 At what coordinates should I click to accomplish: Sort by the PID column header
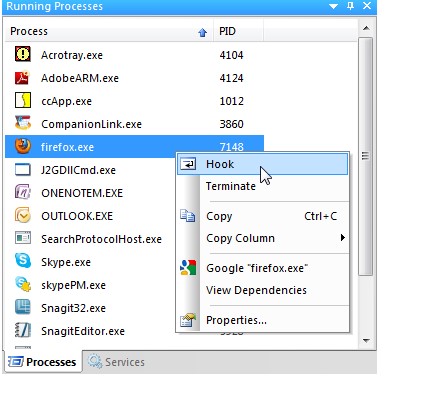point(239,31)
